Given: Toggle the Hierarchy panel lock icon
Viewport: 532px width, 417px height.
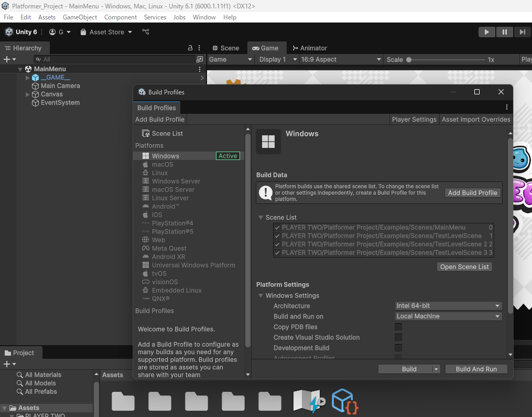Looking at the screenshot, I should pyautogui.click(x=190, y=48).
